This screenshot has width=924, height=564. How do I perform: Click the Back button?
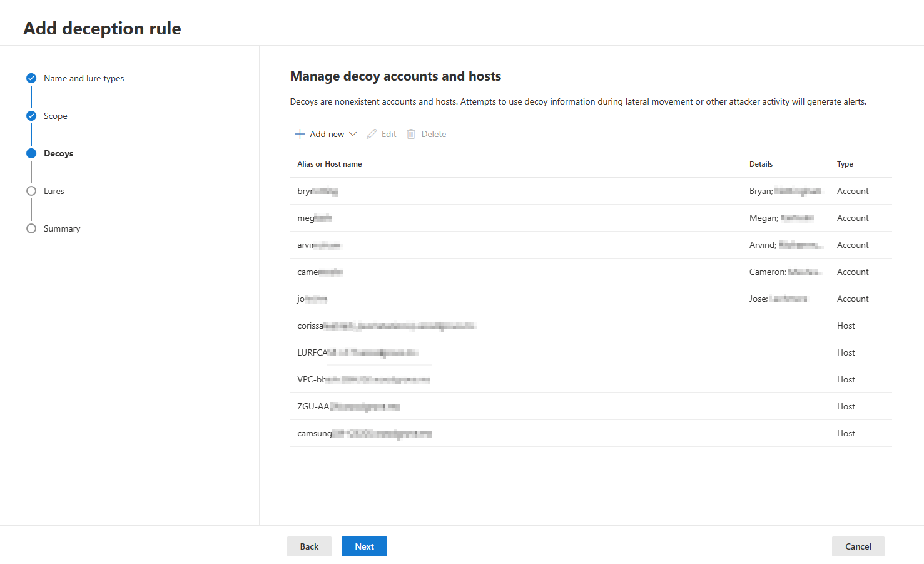pyautogui.click(x=309, y=546)
